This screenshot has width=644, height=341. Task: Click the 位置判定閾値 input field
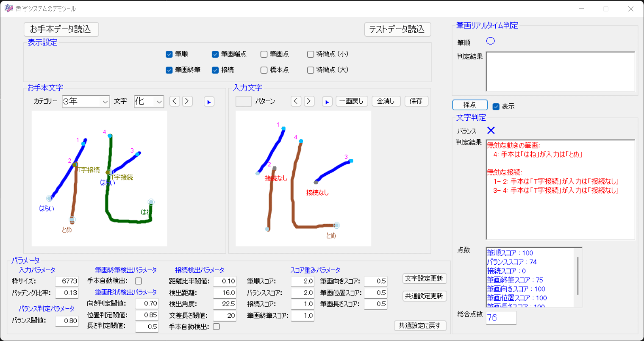click(x=147, y=315)
